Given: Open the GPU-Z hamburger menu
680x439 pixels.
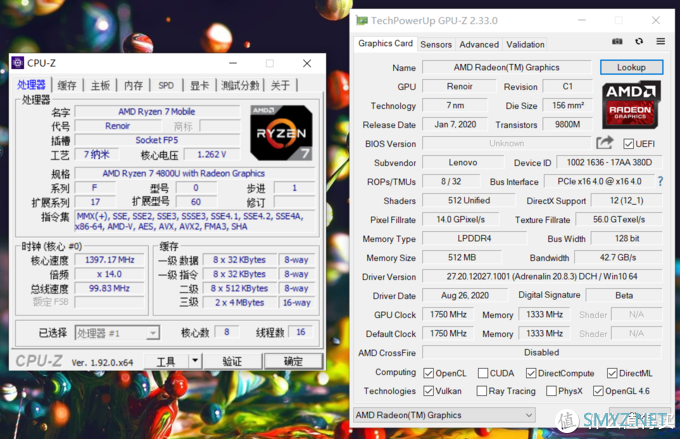Looking at the screenshot, I should (660, 41).
